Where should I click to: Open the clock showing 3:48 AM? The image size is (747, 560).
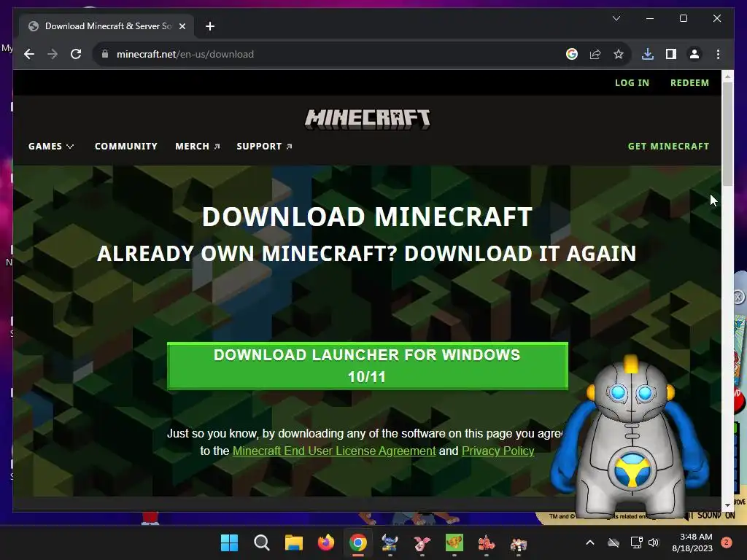point(692,542)
